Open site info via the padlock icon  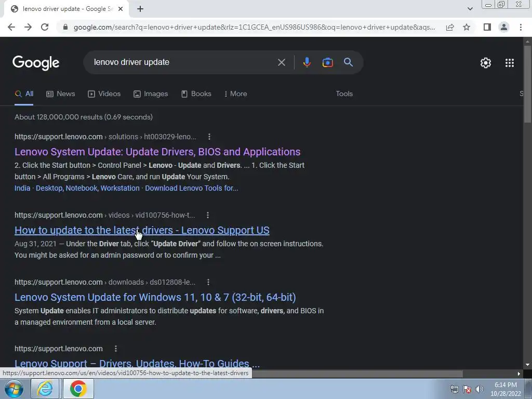[65, 27]
